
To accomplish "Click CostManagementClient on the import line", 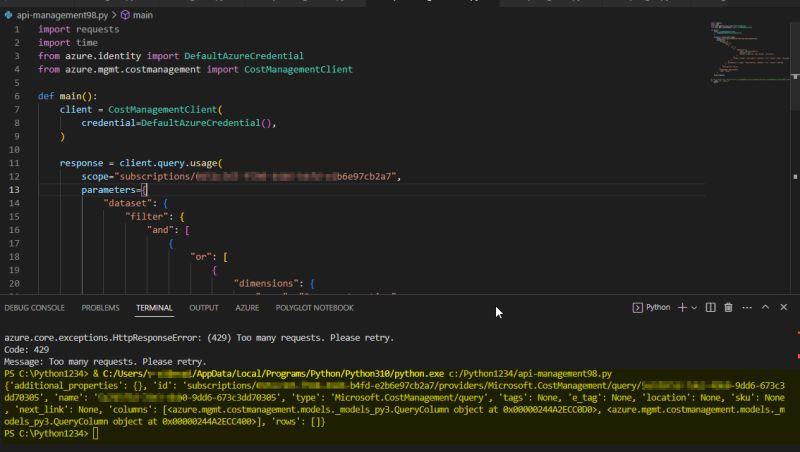I will point(298,69).
